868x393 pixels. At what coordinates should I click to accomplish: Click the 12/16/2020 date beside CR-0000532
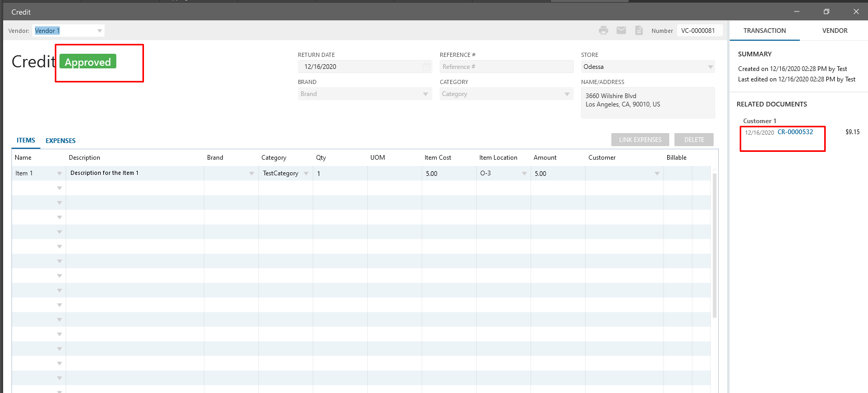pos(759,133)
